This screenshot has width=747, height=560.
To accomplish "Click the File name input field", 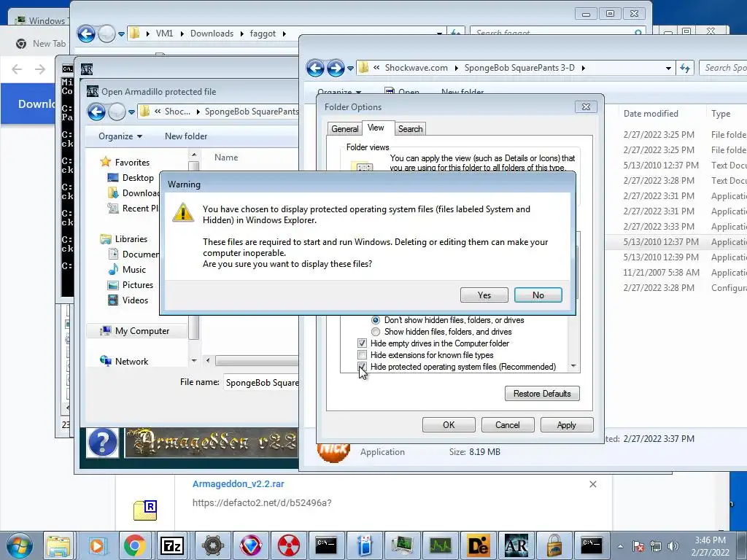I will (x=261, y=382).
